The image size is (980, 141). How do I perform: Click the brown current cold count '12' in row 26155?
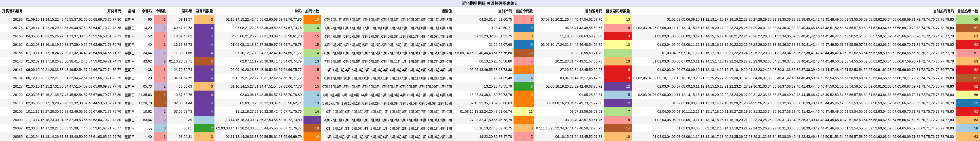(524, 53)
